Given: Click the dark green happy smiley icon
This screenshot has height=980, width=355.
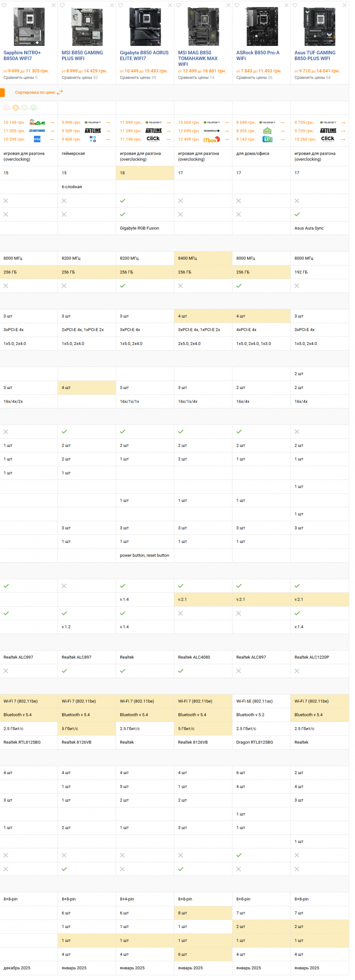Looking at the screenshot, I should [x=33, y=108].
